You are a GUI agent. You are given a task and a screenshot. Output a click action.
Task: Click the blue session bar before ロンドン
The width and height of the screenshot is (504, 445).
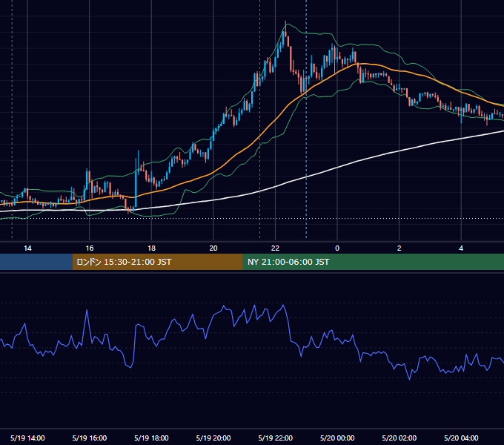(36, 262)
